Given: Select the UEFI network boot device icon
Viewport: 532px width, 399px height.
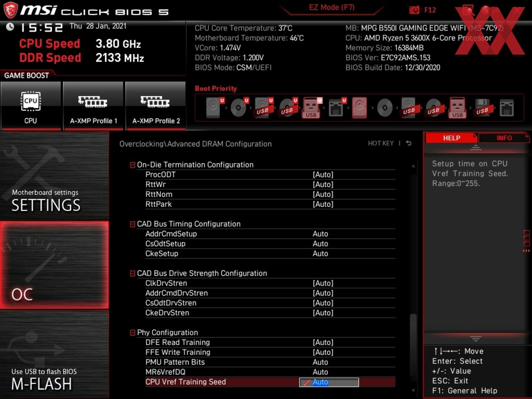Looking at the screenshot, I should 336,108.
